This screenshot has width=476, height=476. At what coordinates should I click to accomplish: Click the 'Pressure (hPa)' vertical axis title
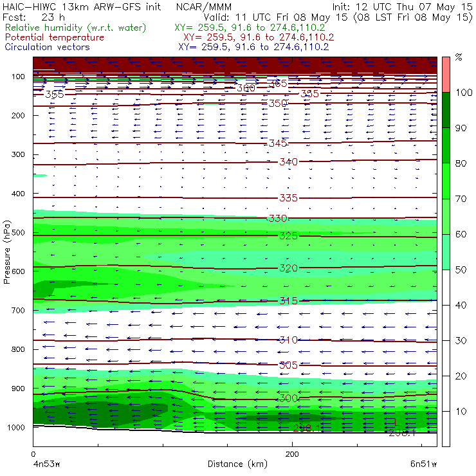point(6,252)
